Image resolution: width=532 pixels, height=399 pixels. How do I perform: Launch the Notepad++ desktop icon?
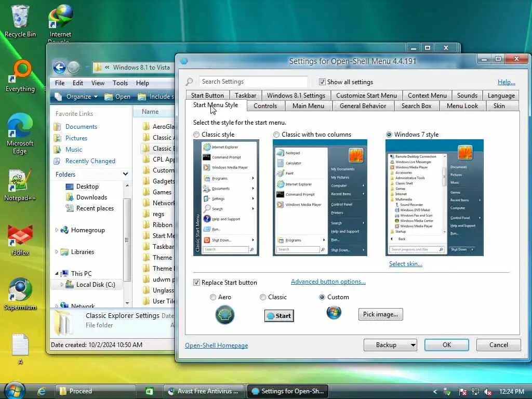click(20, 185)
